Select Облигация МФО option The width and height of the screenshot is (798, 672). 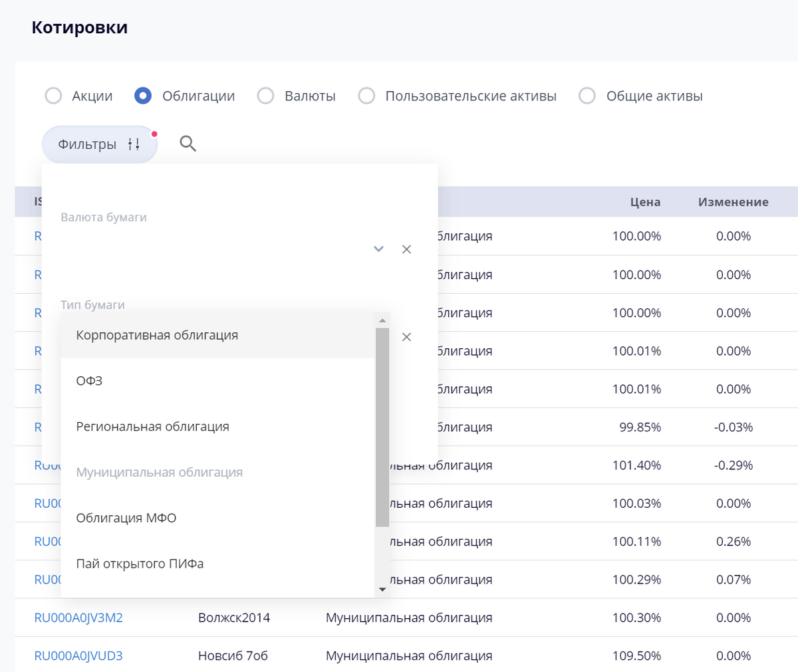(x=126, y=518)
